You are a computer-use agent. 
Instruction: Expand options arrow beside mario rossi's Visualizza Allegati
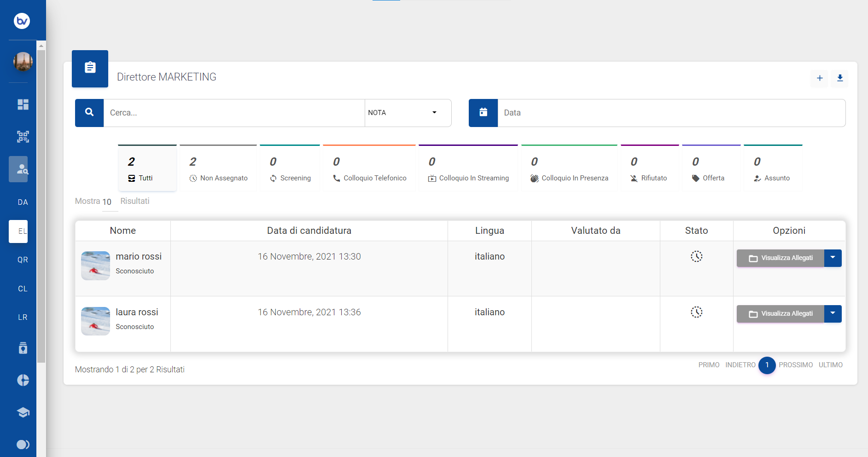(x=833, y=258)
